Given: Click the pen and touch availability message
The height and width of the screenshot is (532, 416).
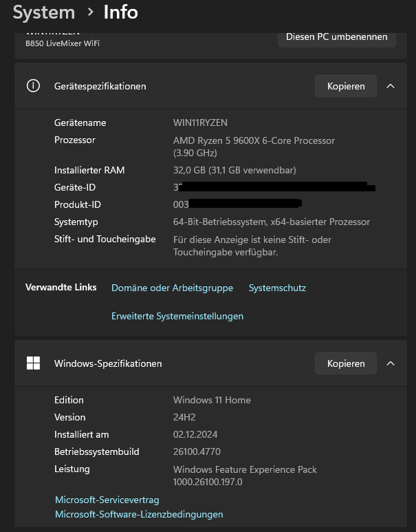Looking at the screenshot, I should click(x=252, y=246).
